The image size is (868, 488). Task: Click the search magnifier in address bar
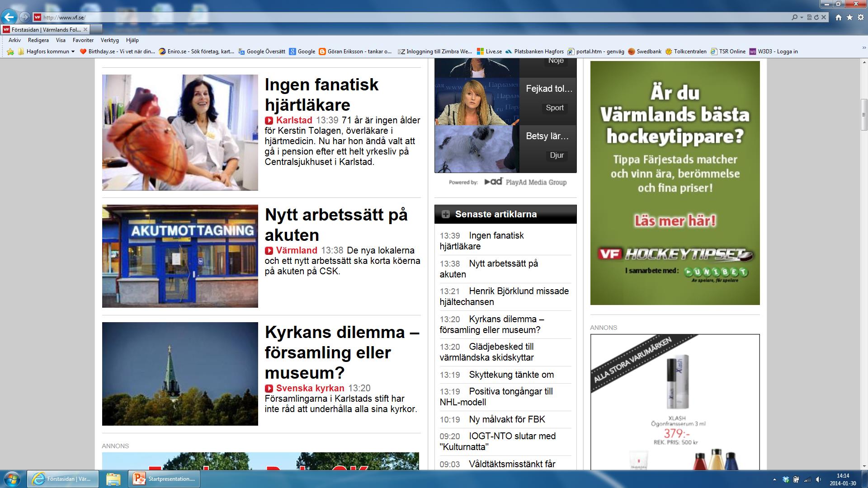[x=794, y=17]
